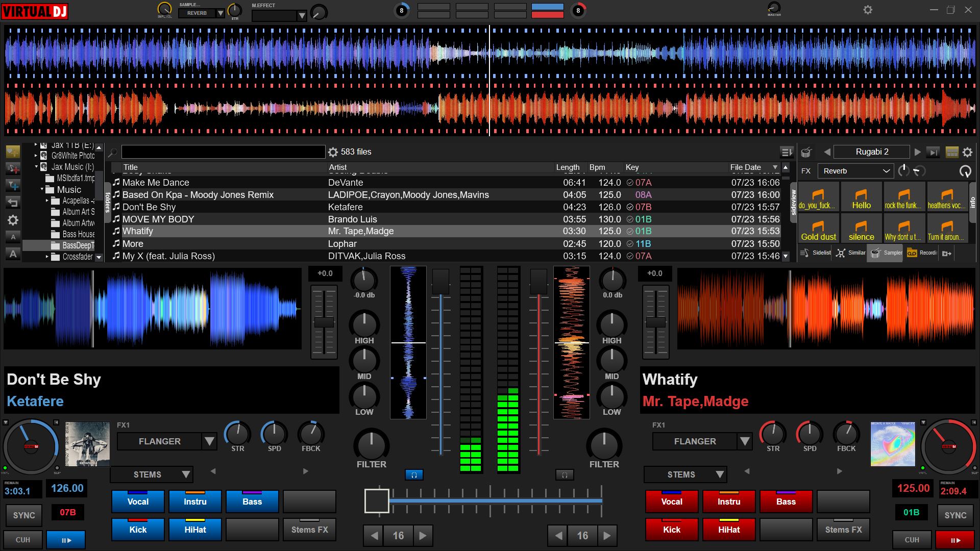Switch to the Sidelist tab
This screenshot has height=551, width=980.
816,253
